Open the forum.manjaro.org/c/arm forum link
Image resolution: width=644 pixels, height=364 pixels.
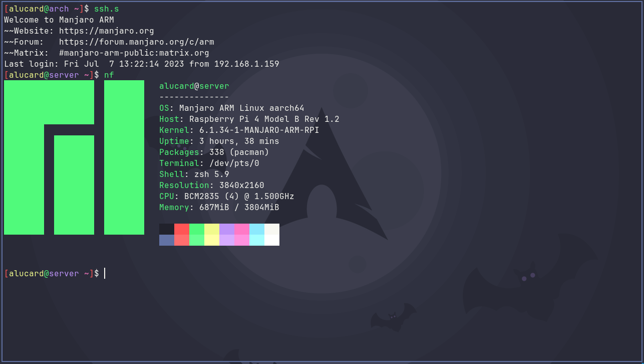[137, 42]
